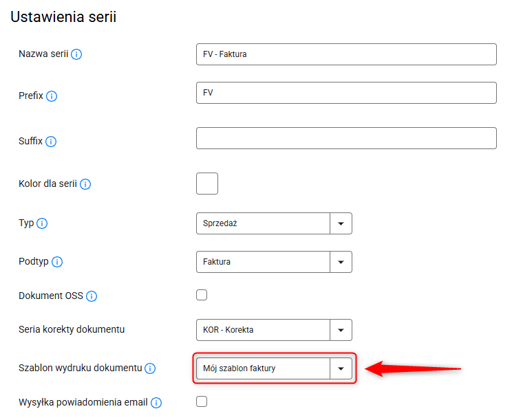Show info tooltip for Podtyp
The height and width of the screenshot is (420, 512).
[x=57, y=262]
